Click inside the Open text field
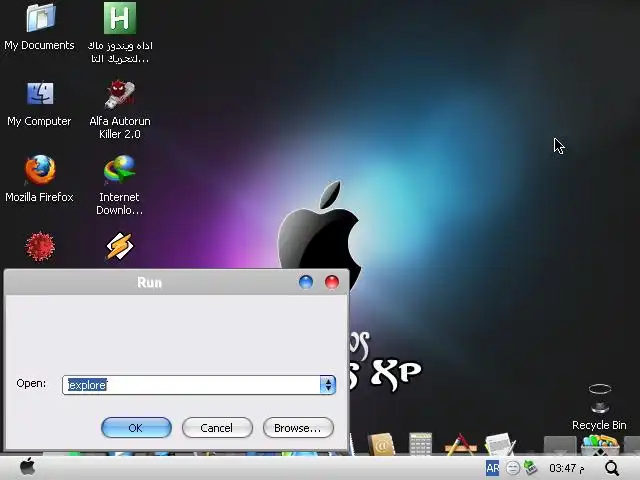The height and width of the screenshot is (480, 640). [191, 385]
